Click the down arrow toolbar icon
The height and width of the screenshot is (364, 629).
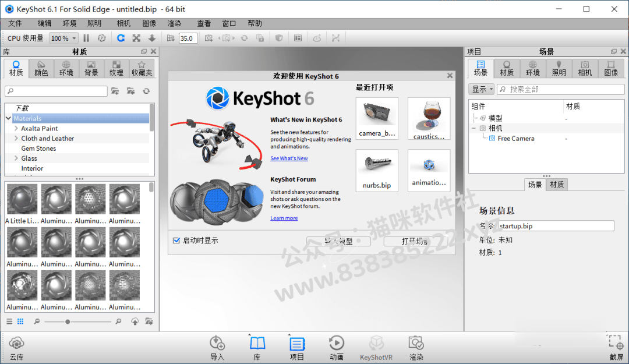pos(152,38)
